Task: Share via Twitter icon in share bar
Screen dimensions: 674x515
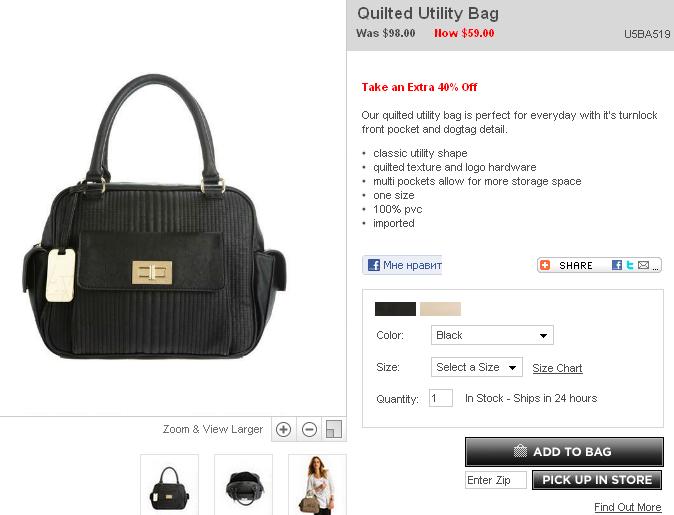Action: pos(630,265)
